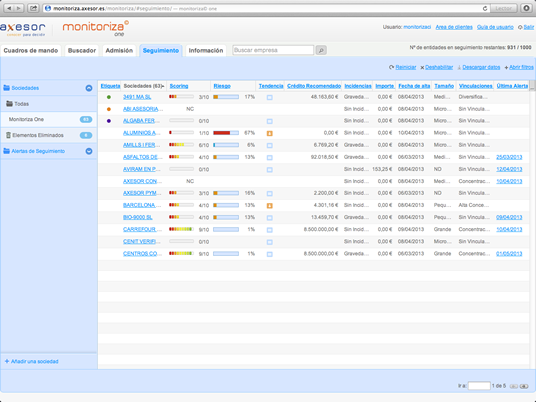Click the Salir logout link

(x=528, y=27)
